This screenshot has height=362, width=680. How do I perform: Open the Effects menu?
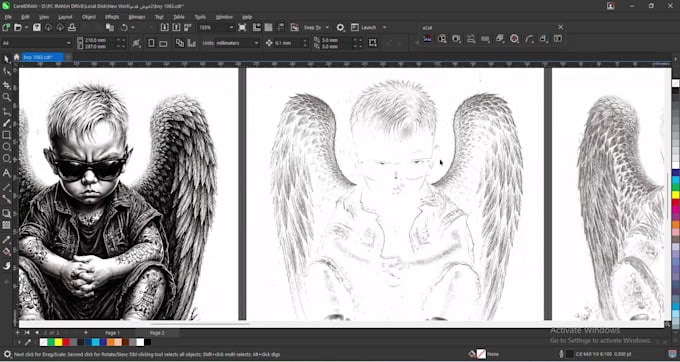coord(112,17)
